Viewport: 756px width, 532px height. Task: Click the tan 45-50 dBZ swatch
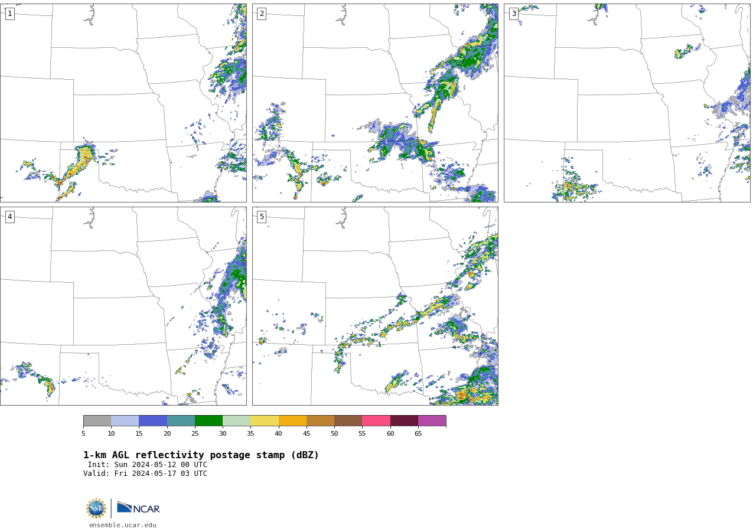click(x=320, y=421)
